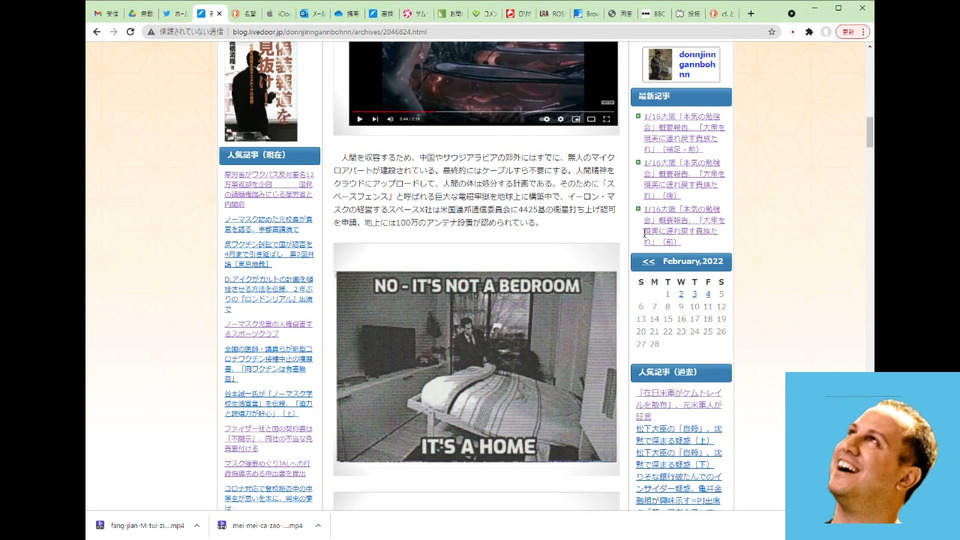Play the embedded video

(x=360, y=119)
